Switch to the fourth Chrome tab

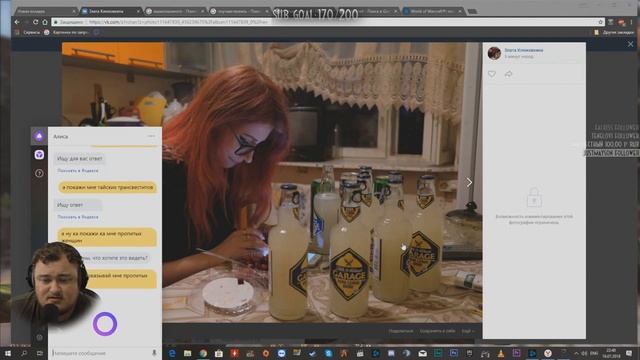point(239,11)
